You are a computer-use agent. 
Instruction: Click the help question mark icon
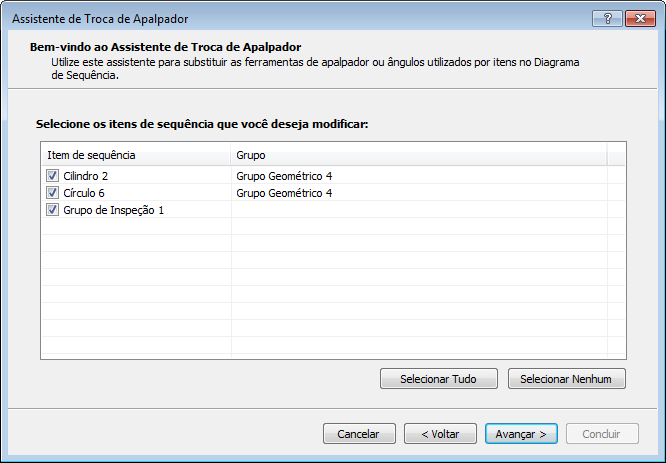click(x=607, y=19)
